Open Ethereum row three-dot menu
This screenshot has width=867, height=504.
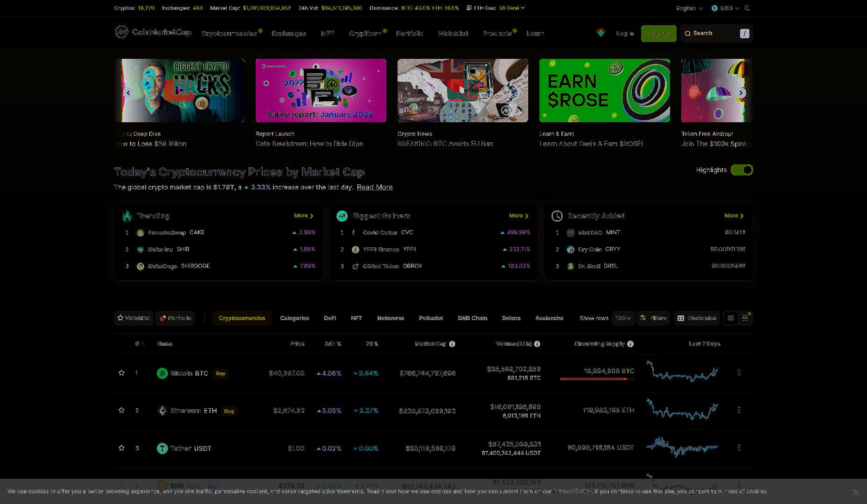739,410
